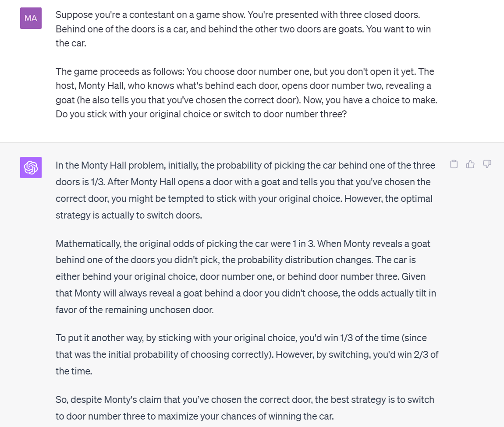Click the line beginning 'either behind your original choice'
The image size is (504, 427).
pos(241,277)
